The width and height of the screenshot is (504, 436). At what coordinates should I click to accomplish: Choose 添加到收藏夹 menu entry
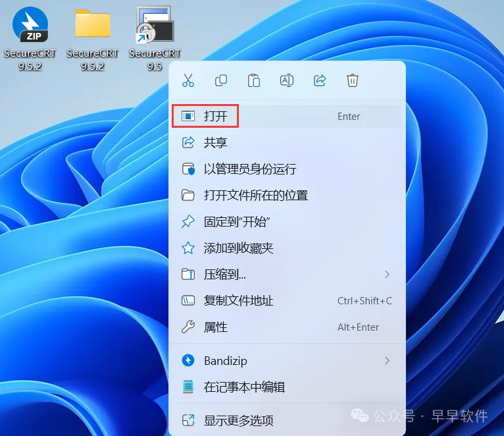[x=286, y=248]
